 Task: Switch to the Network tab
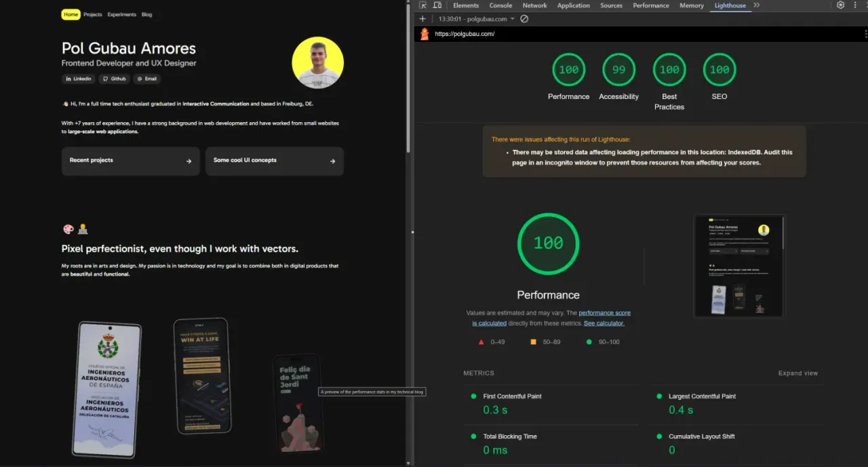click(534, 5)
